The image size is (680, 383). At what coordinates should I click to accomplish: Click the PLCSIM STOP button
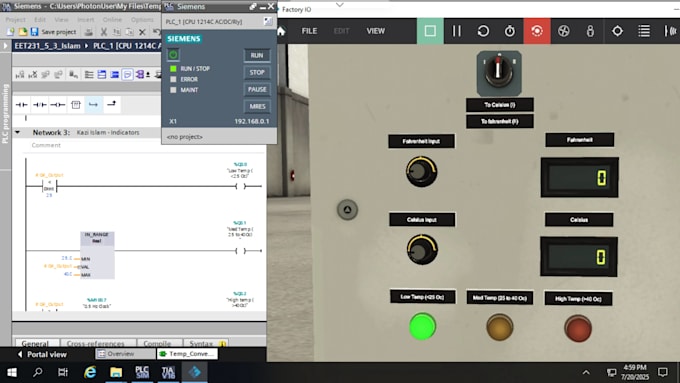tap(257, 72)
